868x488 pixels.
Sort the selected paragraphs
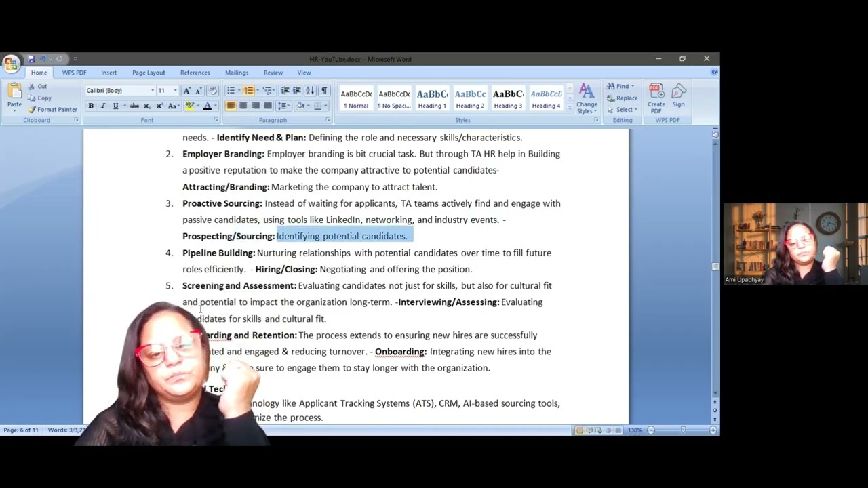tap(310, 91)
